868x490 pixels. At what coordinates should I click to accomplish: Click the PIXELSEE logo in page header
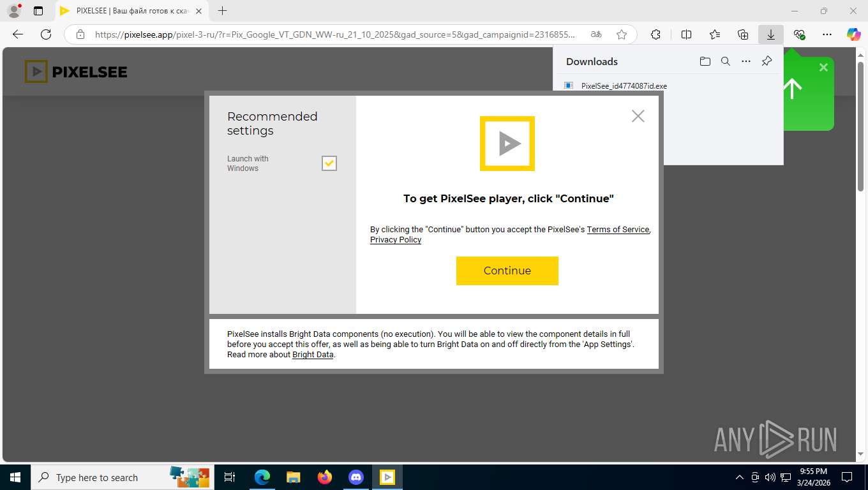76,71
